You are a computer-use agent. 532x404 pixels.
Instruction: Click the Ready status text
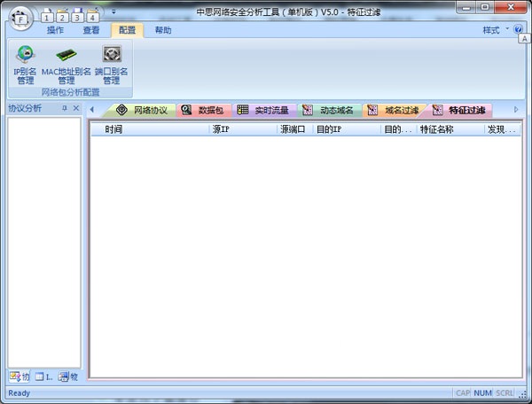[x=20, y=393]
